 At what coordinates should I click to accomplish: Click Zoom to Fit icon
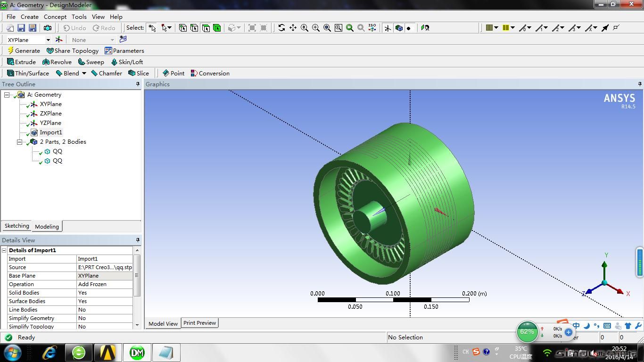(x=327, y=28)
